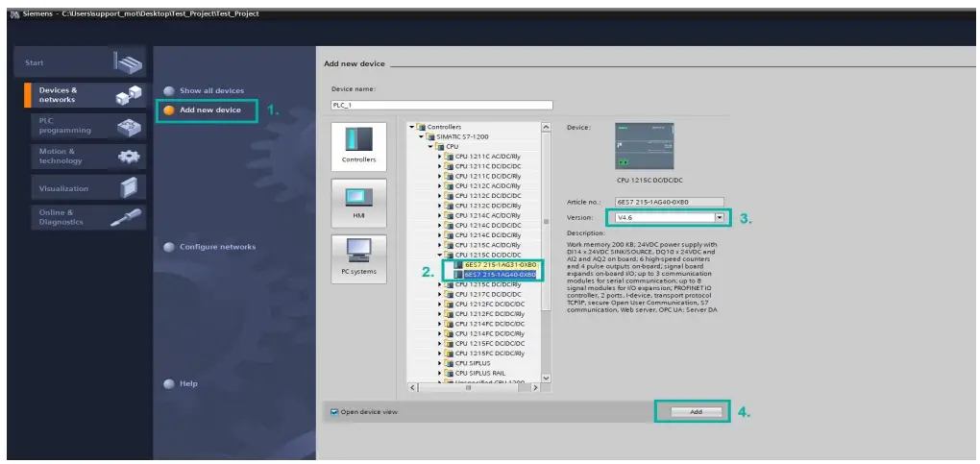
Task: Collapse the Controllers tree node
Action: [412, 127]
